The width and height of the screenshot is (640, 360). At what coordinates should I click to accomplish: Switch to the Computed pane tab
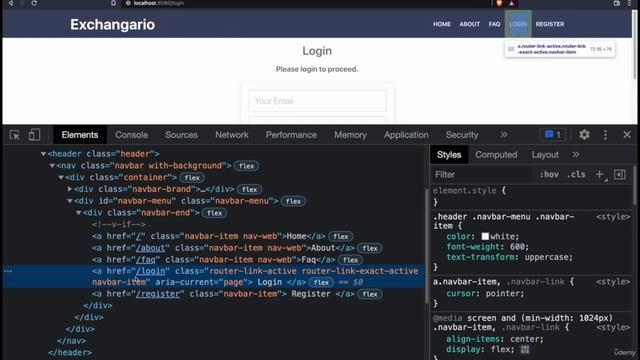496,155
